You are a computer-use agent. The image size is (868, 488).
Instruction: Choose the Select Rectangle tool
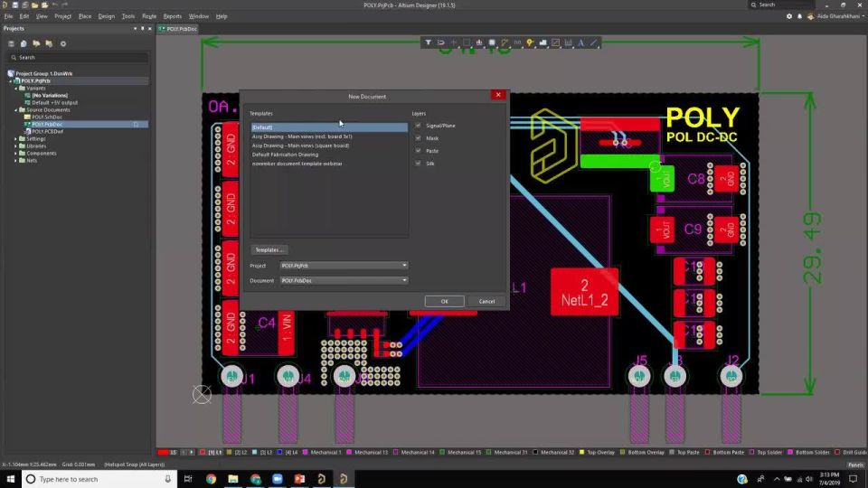[x=467, y=42]
